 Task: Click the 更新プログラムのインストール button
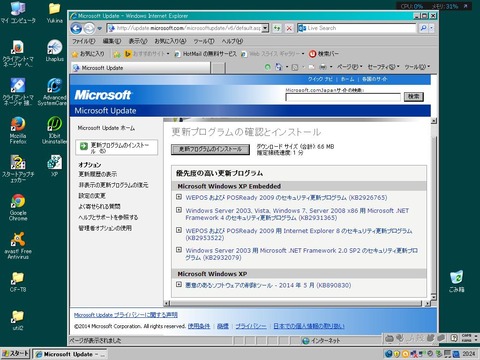pos(210,149)
